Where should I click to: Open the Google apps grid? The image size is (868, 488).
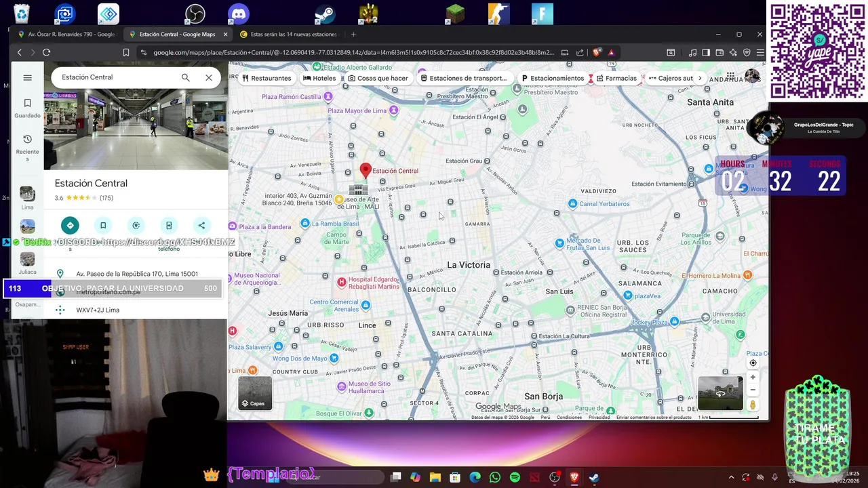[x=730, y=77]
